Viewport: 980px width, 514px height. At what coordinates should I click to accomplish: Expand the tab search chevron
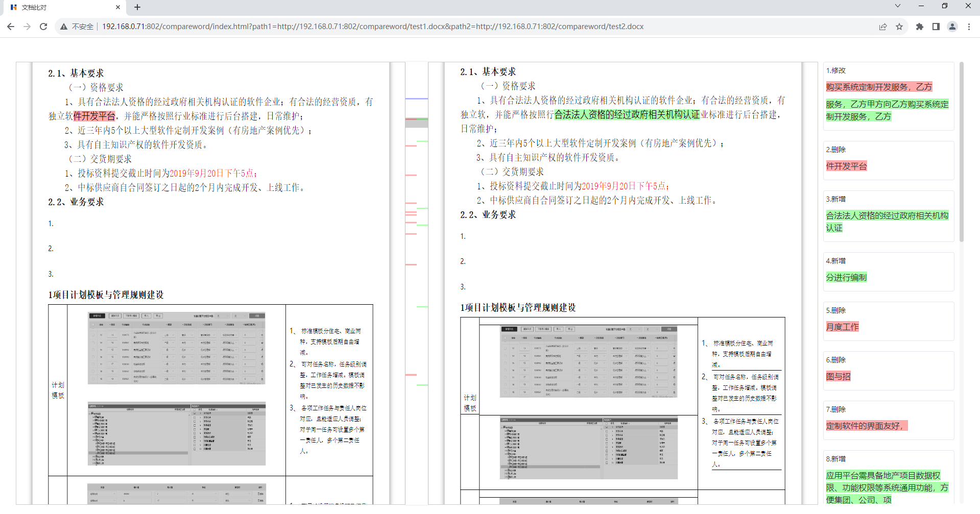click(x=898, y=6)
